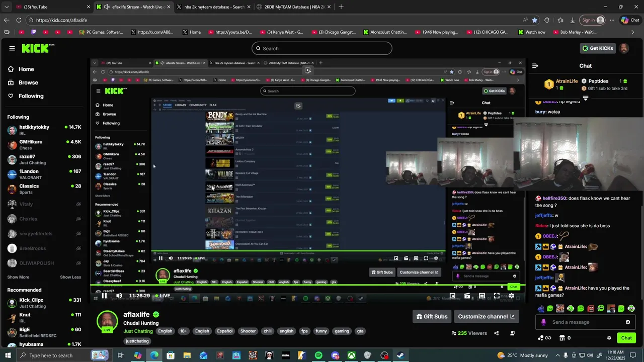Open the Kick hamburger sidebar menu
Viewport: 644px width, 362px height.
pyautogui.click(x=12, y=48)
